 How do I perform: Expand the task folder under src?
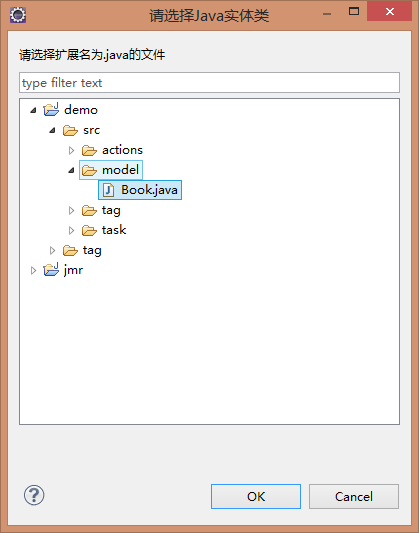coord(71,230)
